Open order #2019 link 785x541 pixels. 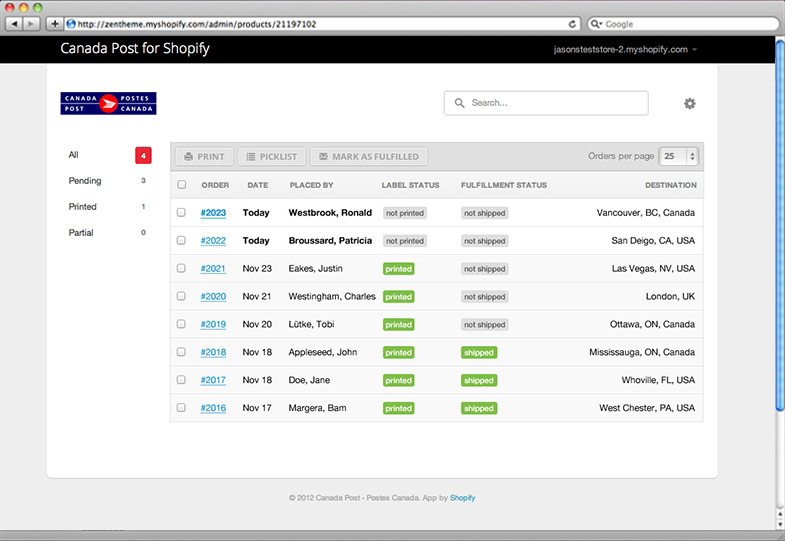coord(213,324)
